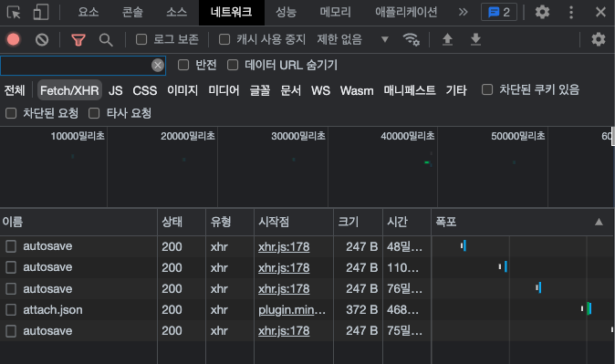Filter requests by WS
Viewport: 615px width, 364px height.
320,90
